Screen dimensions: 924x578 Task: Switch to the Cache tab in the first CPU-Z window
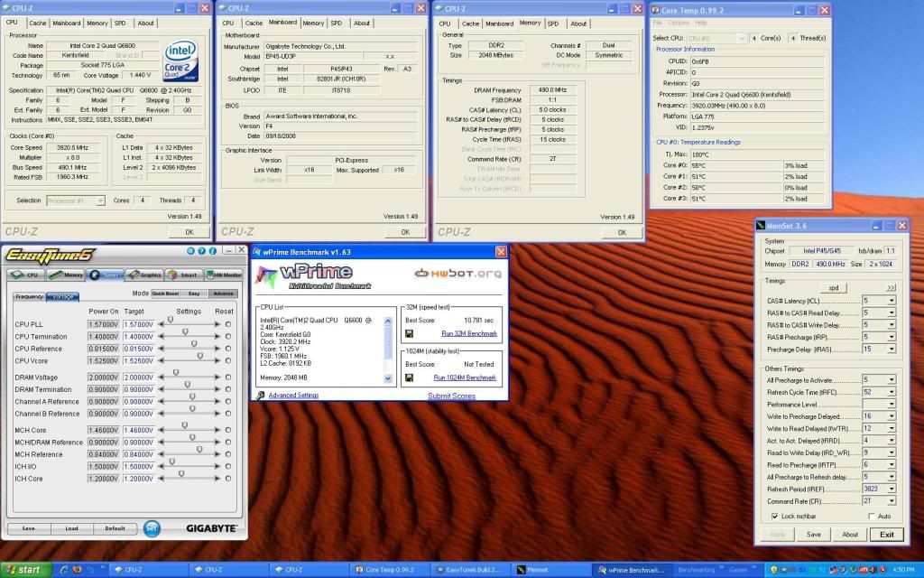coord(38,23)
